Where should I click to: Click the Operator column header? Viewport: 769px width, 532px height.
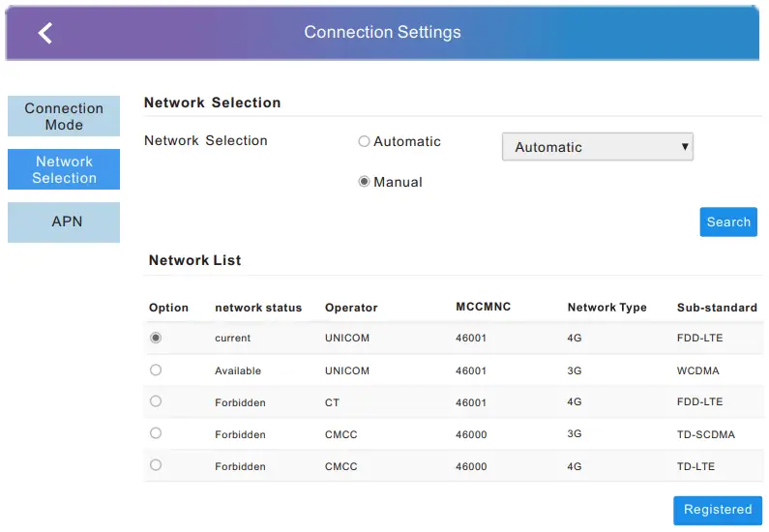(351, 308)
